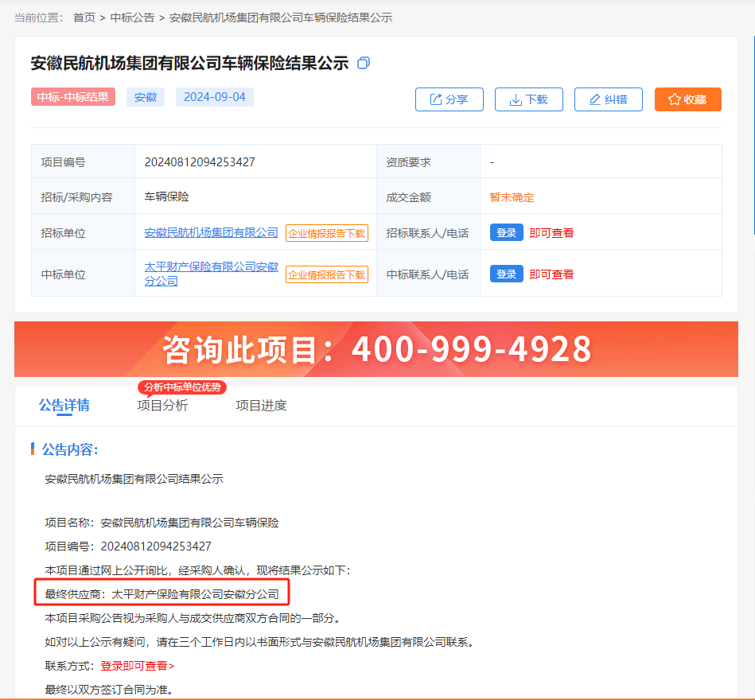Click 企业情报报告下载 in the 中标单位 row
755x700 pixels.
click(327, 275)
